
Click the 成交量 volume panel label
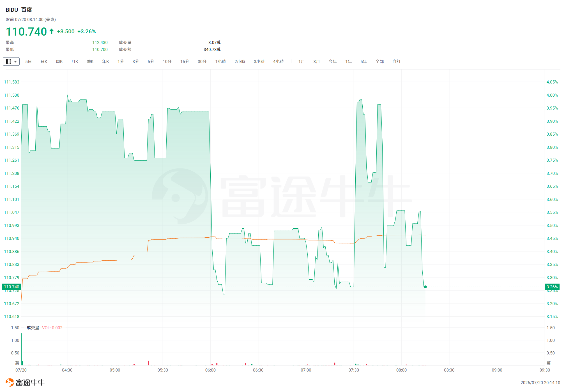click(33, 328)
